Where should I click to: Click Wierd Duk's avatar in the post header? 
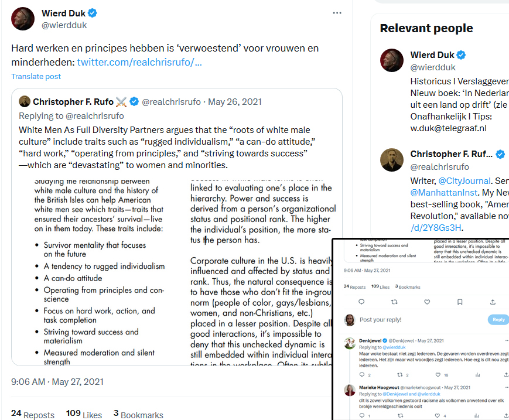coord(23,19)
